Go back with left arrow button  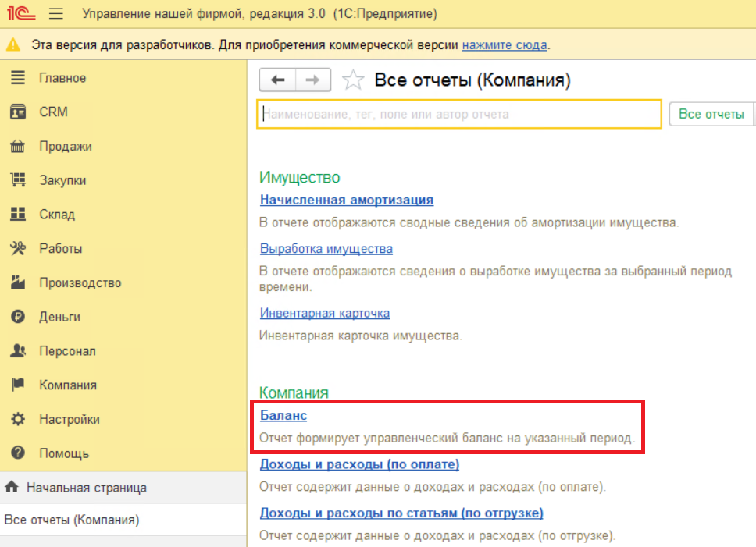pyautogui.click(x=278, y=80)
